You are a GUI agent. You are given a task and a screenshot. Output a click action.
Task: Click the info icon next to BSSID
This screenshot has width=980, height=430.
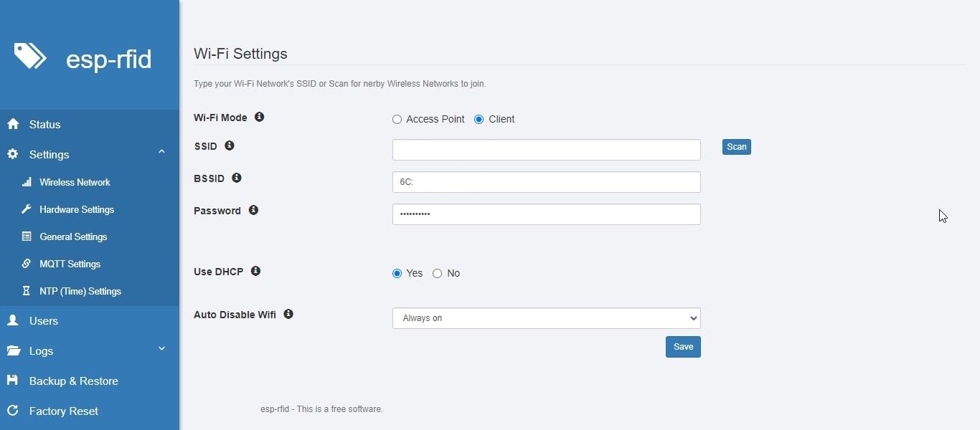coord(237,178)
